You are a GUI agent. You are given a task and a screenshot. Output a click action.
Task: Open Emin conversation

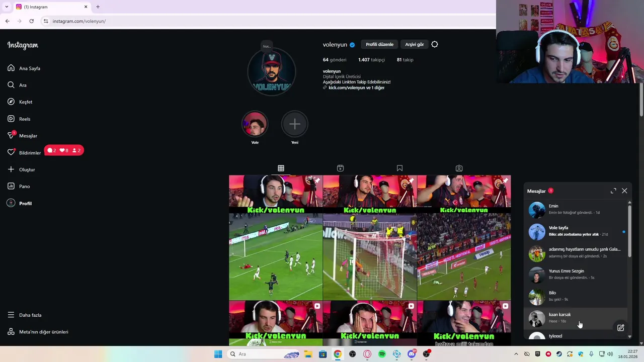(576, 209)
